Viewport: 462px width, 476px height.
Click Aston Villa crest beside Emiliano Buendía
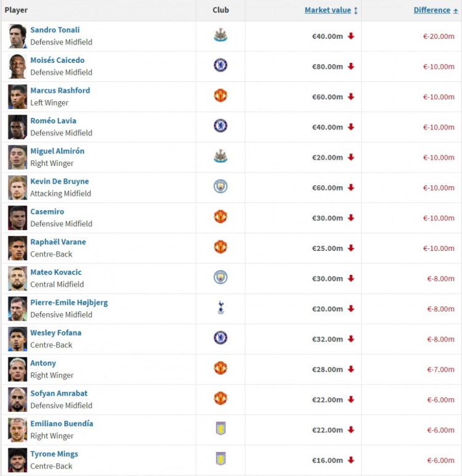pos(221,429)
